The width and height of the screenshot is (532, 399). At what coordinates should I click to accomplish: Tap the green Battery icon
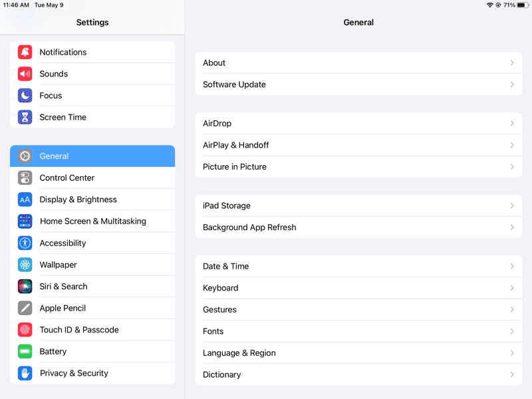pyautogui.click(x=25, y=352)
